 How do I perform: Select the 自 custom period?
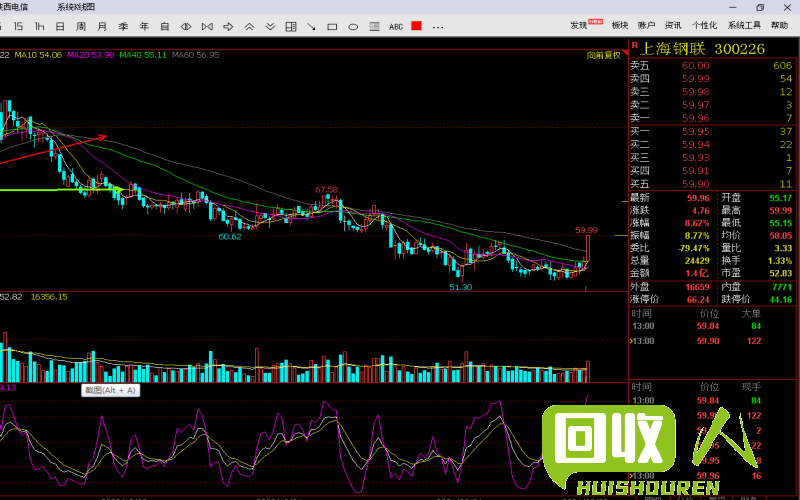pos(165,26)
